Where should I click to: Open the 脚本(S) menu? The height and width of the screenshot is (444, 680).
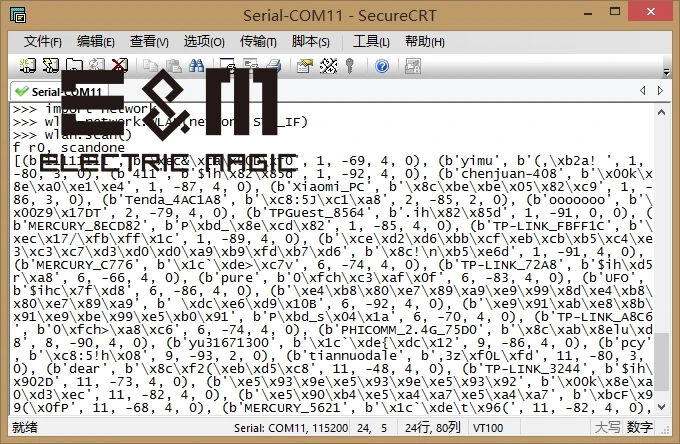click(x=311, y=42)
